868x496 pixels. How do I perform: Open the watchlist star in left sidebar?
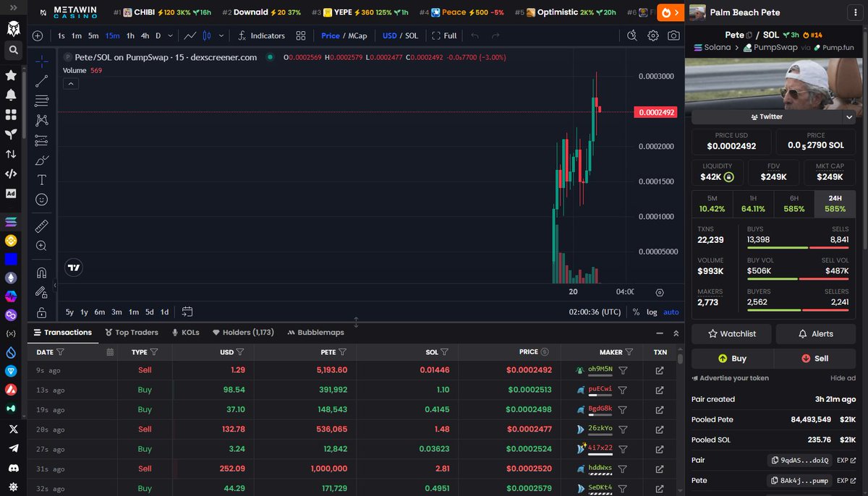pos(11,75)
